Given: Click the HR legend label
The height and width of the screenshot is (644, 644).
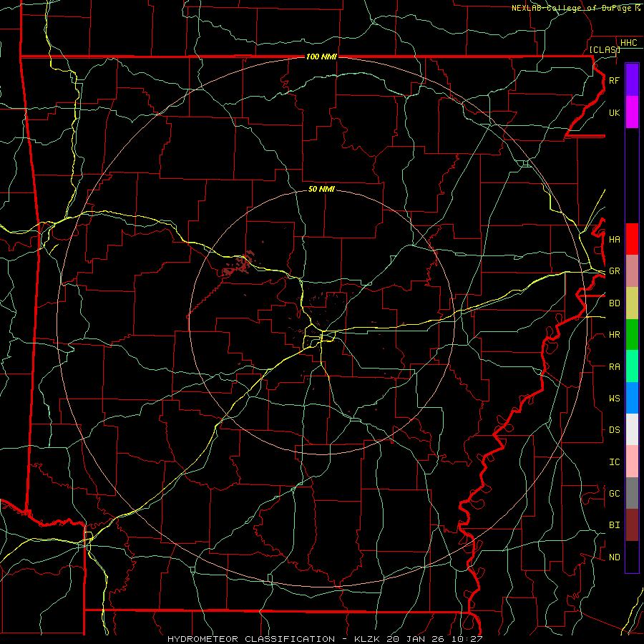Looking at the screenshot, I should click(x=614, y=335).
